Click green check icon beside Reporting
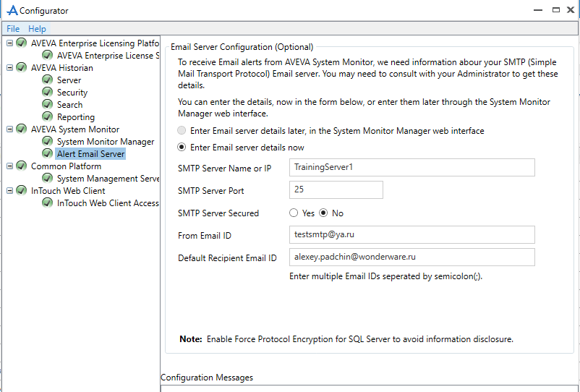Screen dimensions: 580x392 point(47,116)
